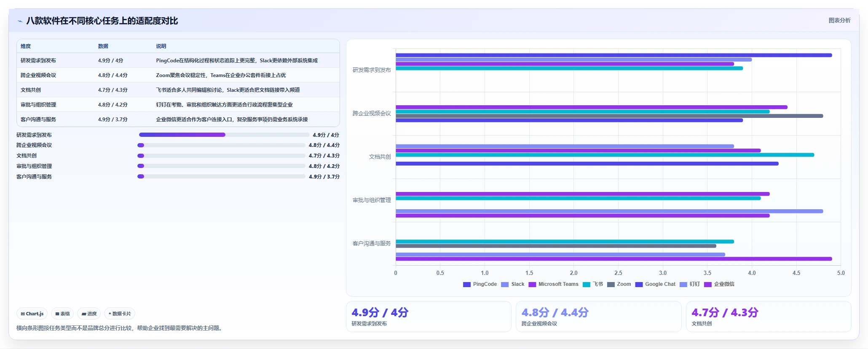Open the 4.9分 / 4分 data card
The image size is (868, 349).
coord(429,317)
